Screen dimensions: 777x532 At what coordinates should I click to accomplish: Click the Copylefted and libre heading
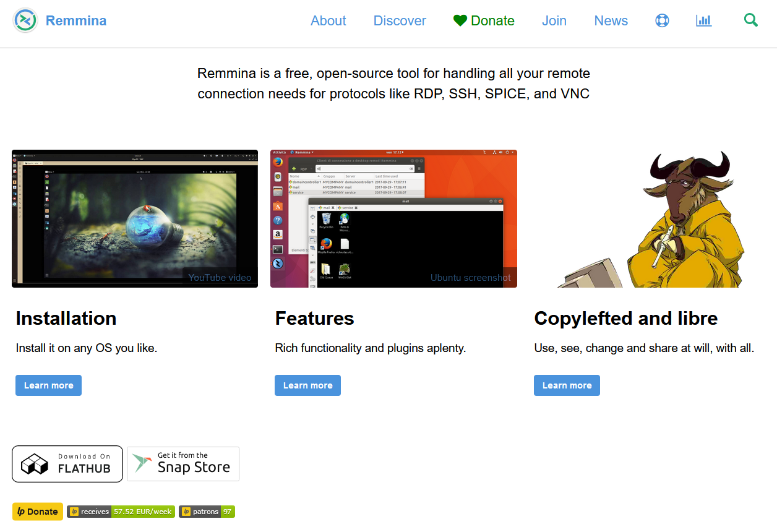pos(625,318)
